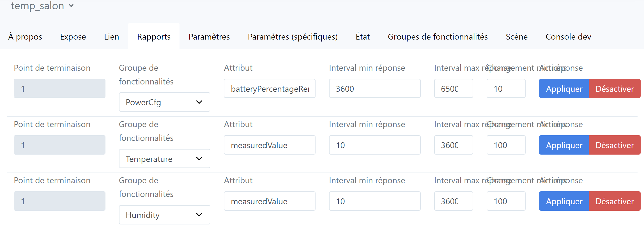644x225 pixels.
Task: Switch to the À propos tab
Action: [x=25, y=37]
